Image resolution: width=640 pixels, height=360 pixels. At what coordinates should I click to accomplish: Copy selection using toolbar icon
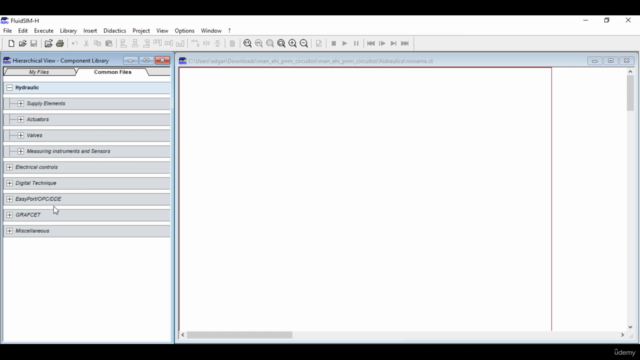click(97, 43)
